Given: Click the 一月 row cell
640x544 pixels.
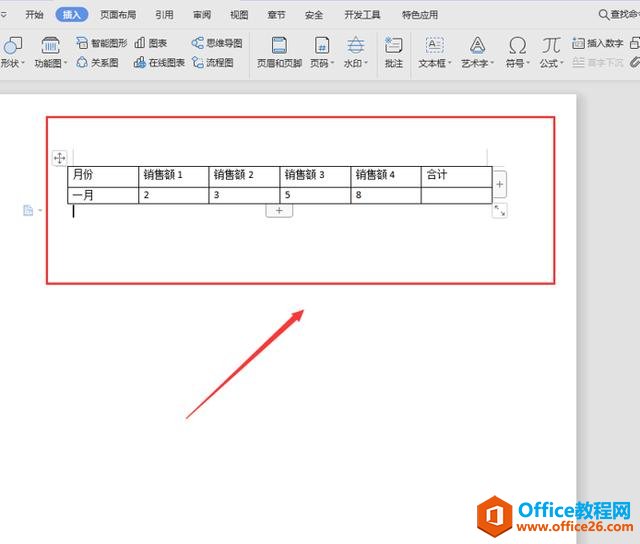Looking at the screenshot, I should tap(103, 195).
